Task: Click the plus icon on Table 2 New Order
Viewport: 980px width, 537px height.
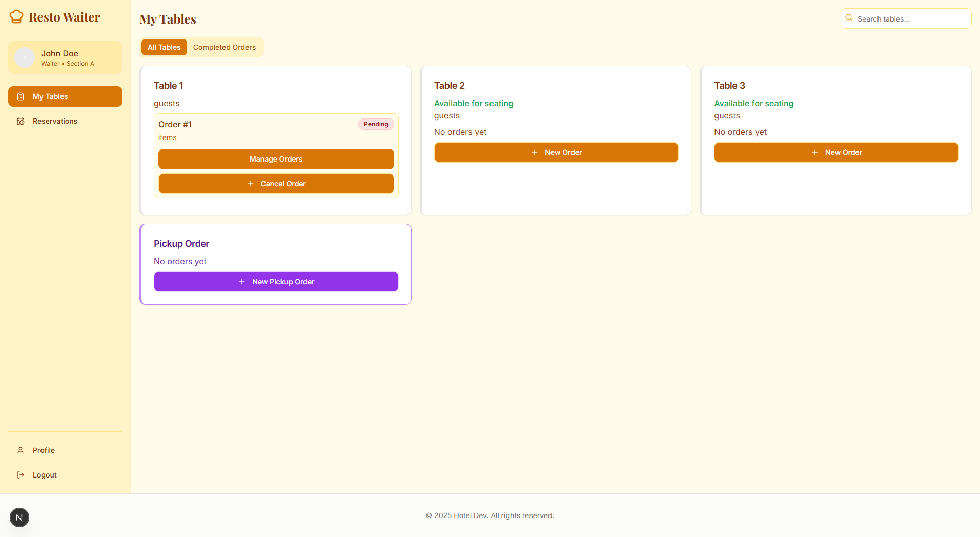Action: pyautogui.click(x=535, y=152)
